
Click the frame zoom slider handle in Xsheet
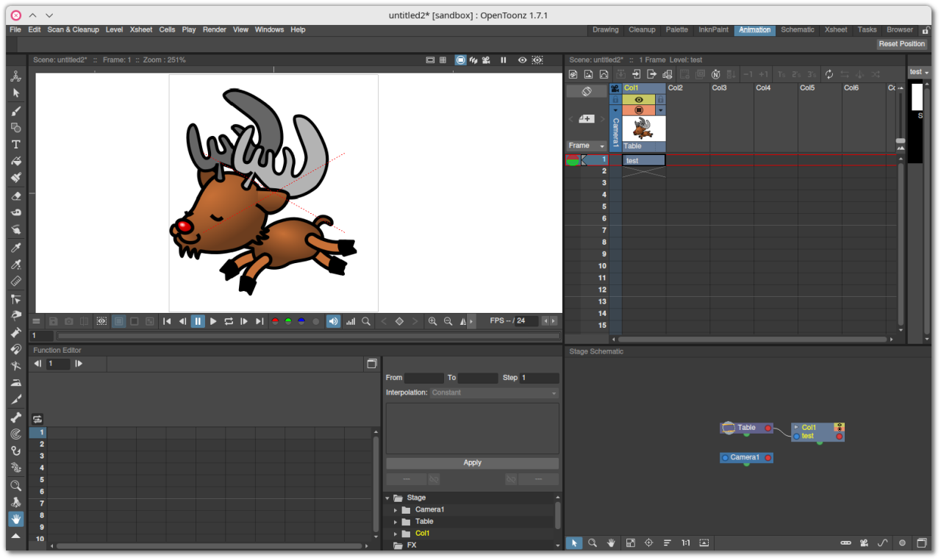tap(900, 140)
